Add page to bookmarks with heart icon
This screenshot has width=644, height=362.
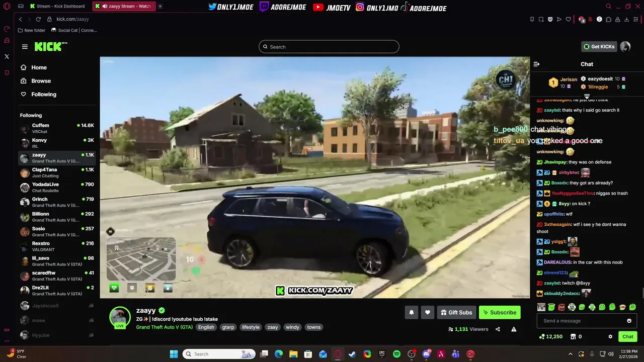tap(569, 19)
